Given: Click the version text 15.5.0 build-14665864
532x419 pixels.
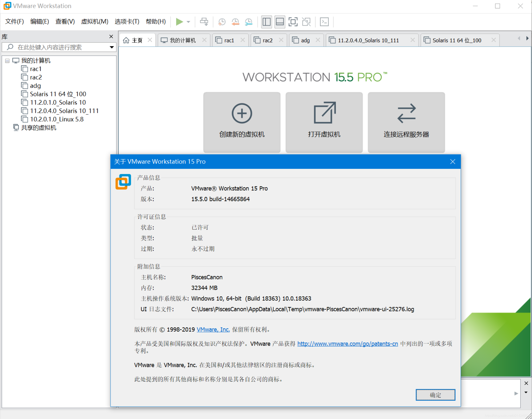Looking at the screenshot, I should (220, 199).
